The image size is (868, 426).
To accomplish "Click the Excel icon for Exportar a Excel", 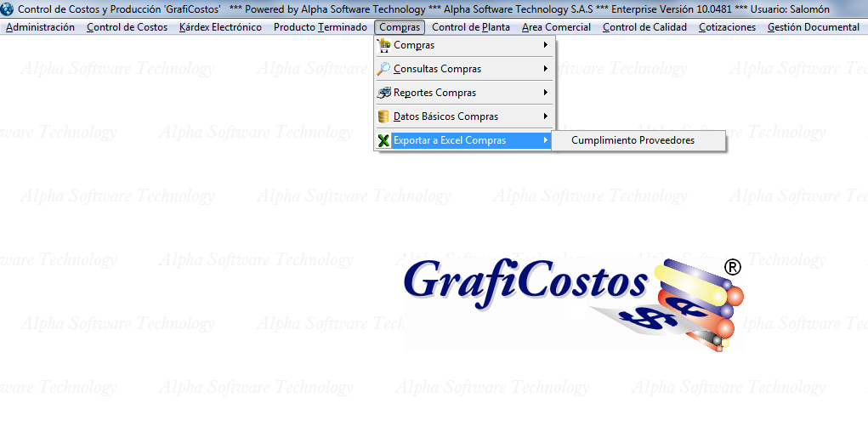I will (384, 140).
